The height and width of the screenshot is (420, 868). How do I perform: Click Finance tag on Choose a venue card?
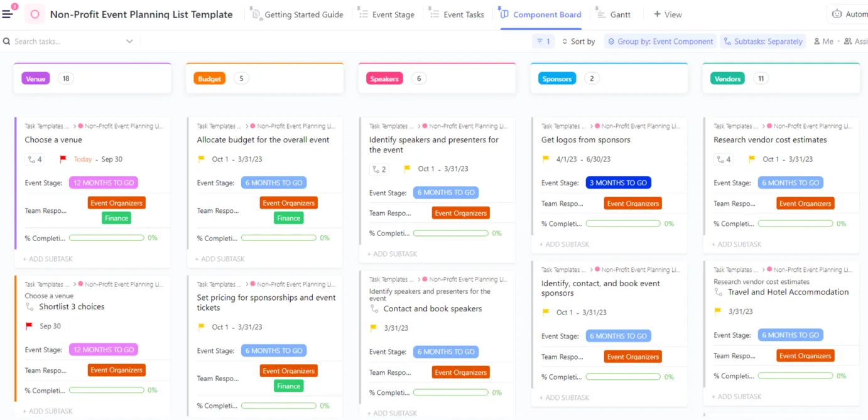pyautogui.click(x=116, y=218)
